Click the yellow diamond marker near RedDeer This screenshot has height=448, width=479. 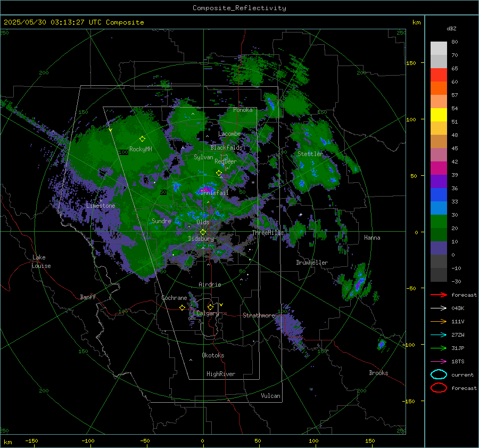219,173
